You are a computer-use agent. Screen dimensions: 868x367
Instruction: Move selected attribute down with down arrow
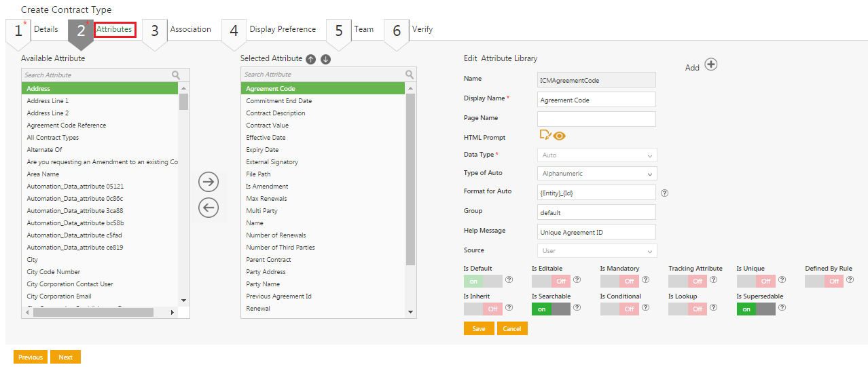(x=325, y=59)
